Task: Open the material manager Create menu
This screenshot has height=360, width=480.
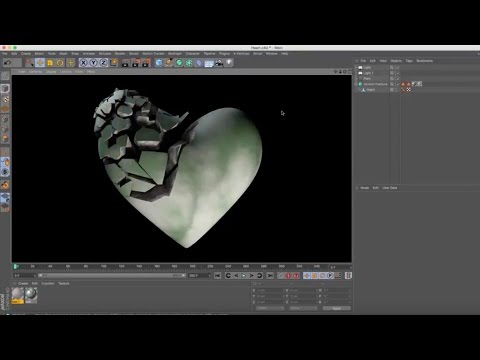Action: coord(23,284)
